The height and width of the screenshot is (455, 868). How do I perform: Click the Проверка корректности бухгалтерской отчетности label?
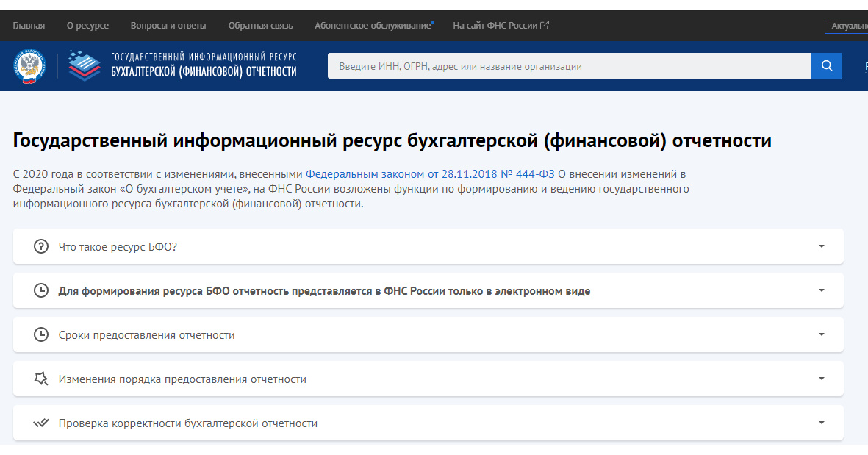coord(188,423)
